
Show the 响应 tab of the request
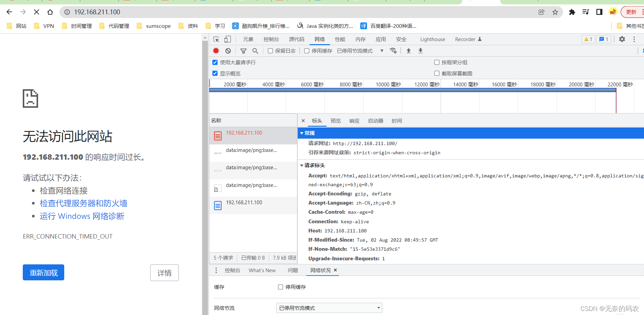point(354,121)
